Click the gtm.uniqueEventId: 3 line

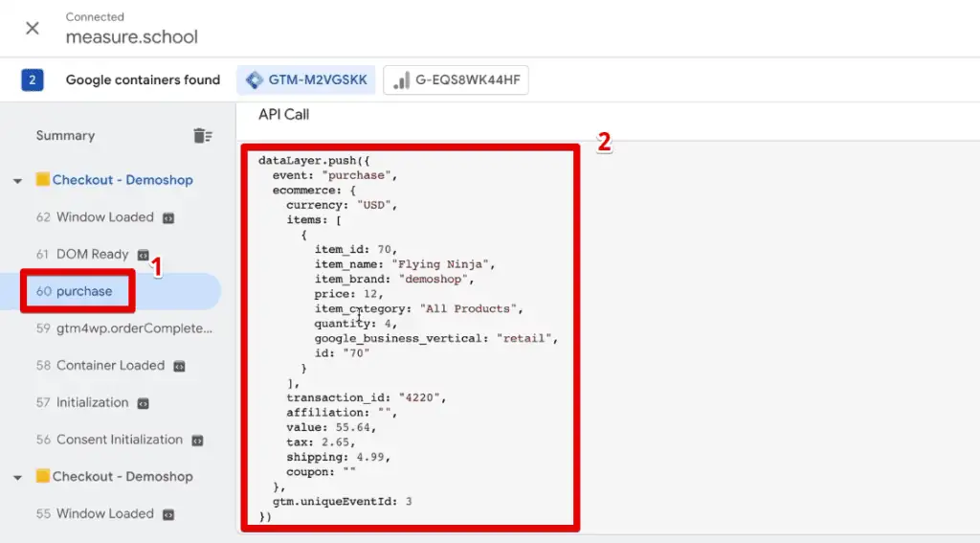[x=342, y=502]
